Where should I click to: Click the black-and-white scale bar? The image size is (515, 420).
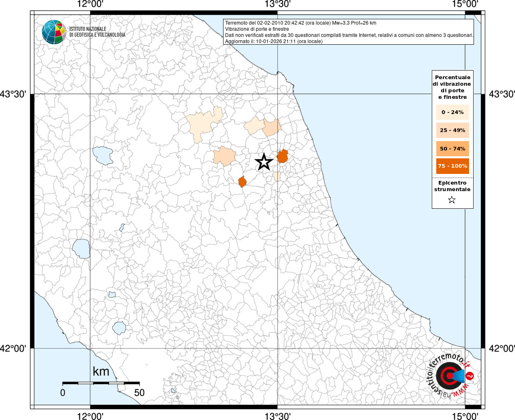(101, 383)
